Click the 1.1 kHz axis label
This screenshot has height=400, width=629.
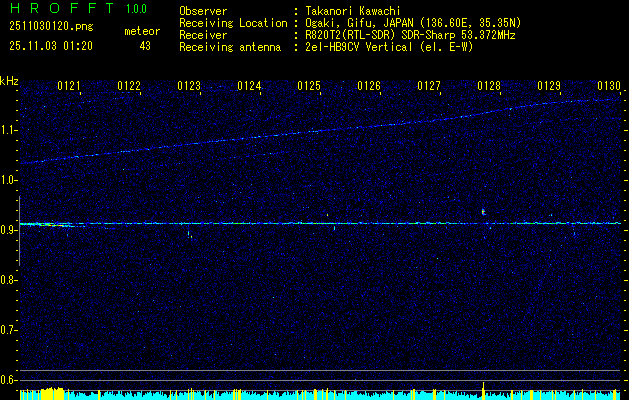9,130
